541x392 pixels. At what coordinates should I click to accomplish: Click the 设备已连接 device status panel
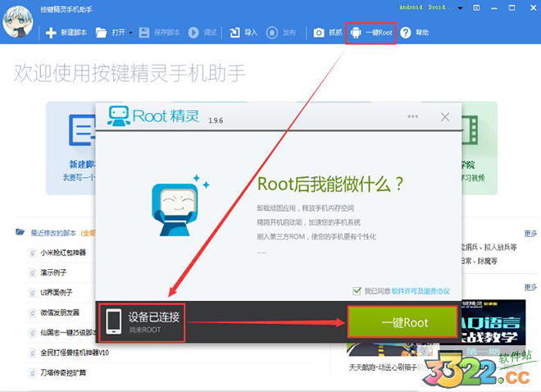[x=142, y=322]
